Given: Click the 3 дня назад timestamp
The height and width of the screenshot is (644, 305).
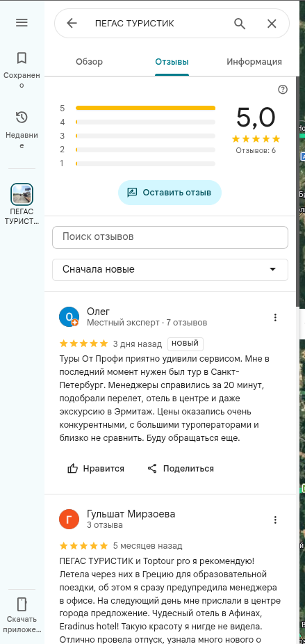Looking at the screenshot, I should tap(138, 344).
